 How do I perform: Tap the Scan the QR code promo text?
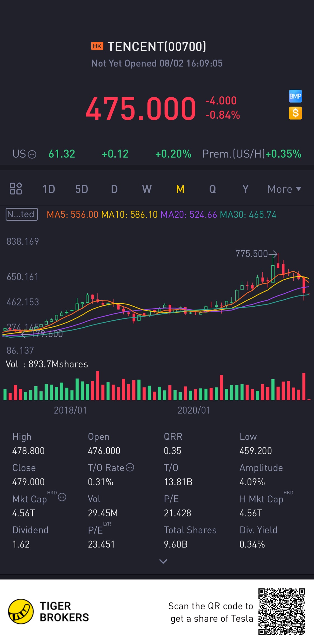tap(211, 612)
